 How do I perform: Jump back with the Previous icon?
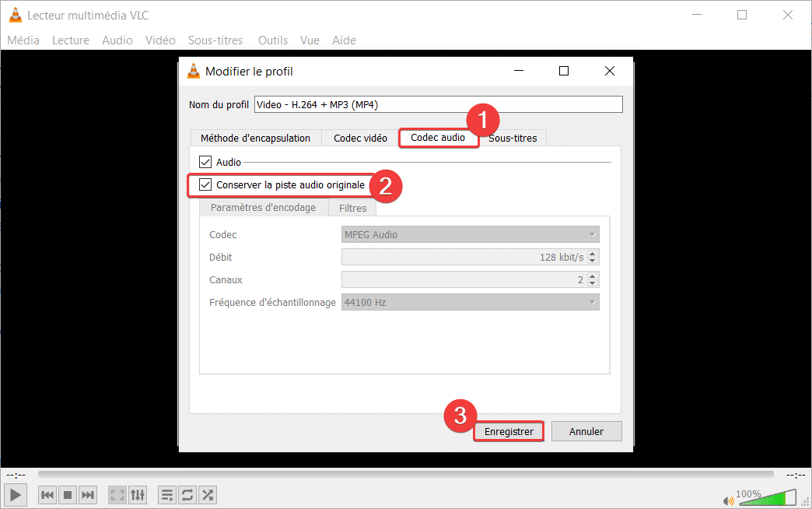coord(47,494)
